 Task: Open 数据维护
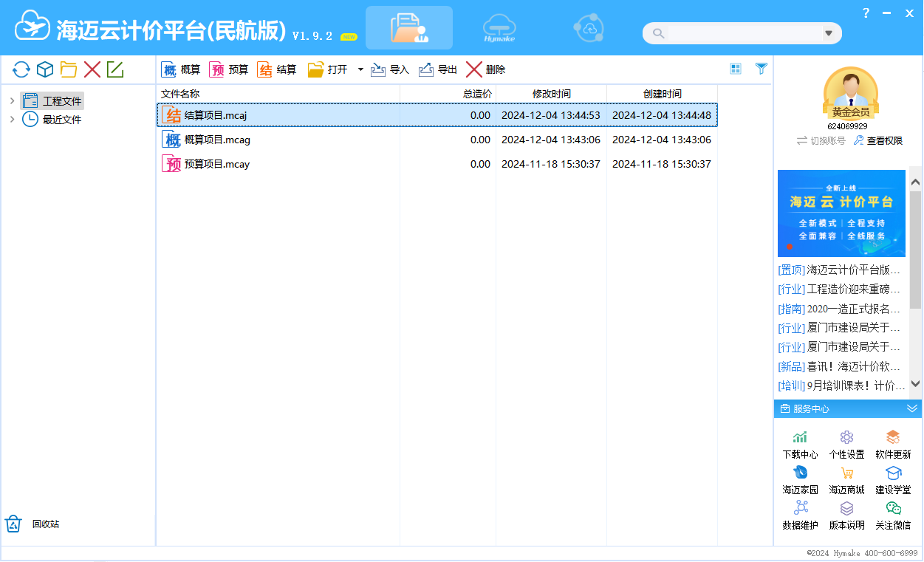pyautogui.click(x=800, y=516)
